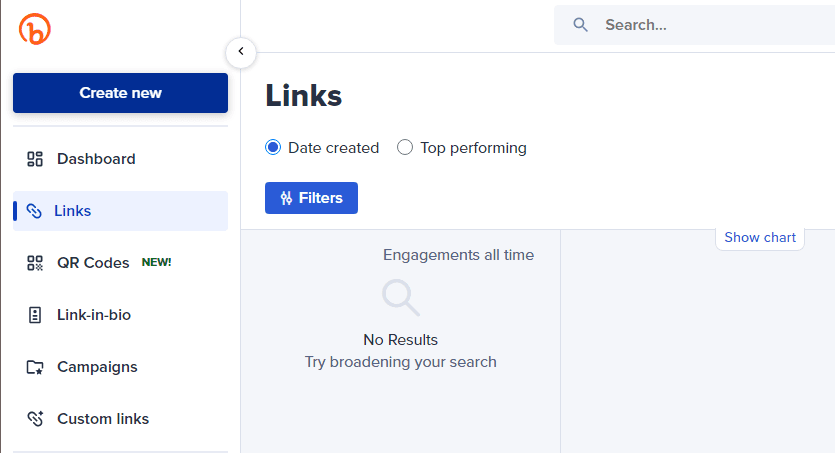Go to QR Codes section

pos(93,263)
